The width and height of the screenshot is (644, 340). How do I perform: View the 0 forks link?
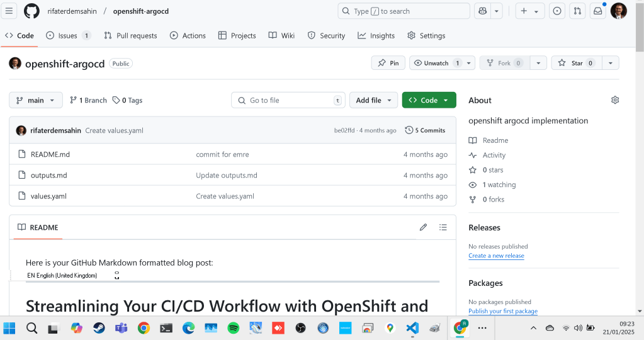point(494,200)
